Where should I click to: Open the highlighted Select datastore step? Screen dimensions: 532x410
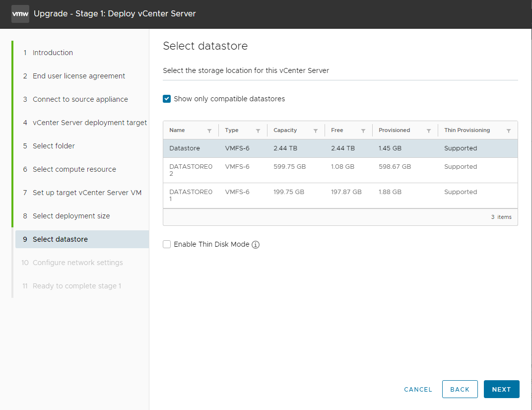point(82,239)
